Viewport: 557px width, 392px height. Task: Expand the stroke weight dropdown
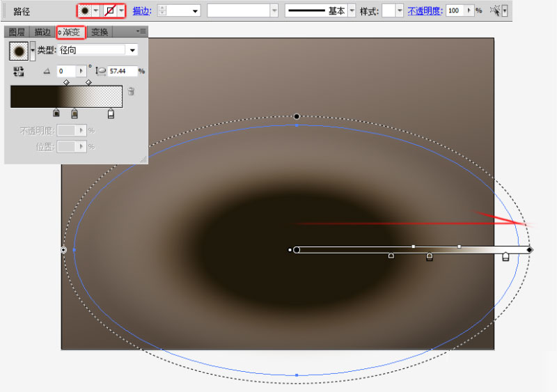pyautogui.click(x=195, y=11)
